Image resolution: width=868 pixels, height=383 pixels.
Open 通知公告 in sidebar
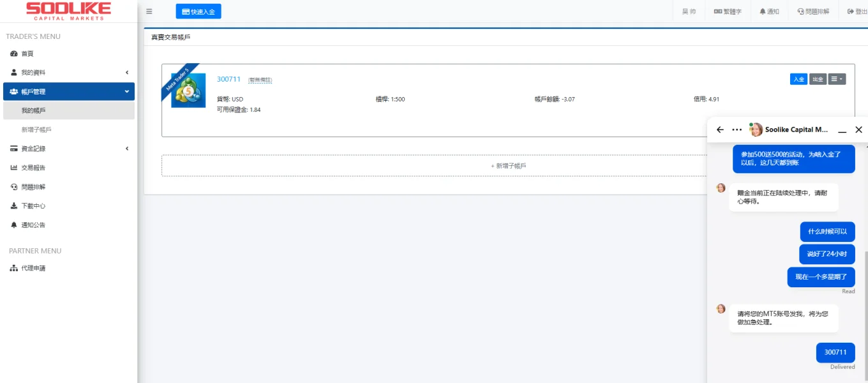(33, 225)
